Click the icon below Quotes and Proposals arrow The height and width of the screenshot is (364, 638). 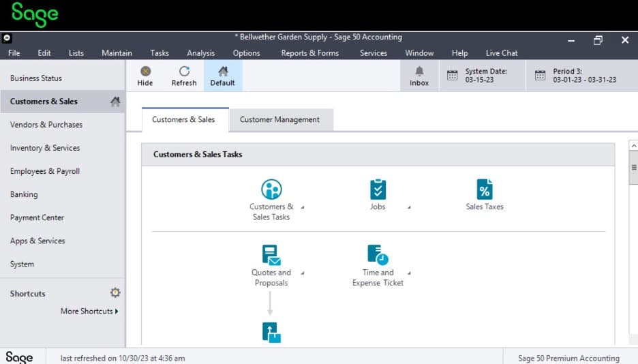click(271, 332)
